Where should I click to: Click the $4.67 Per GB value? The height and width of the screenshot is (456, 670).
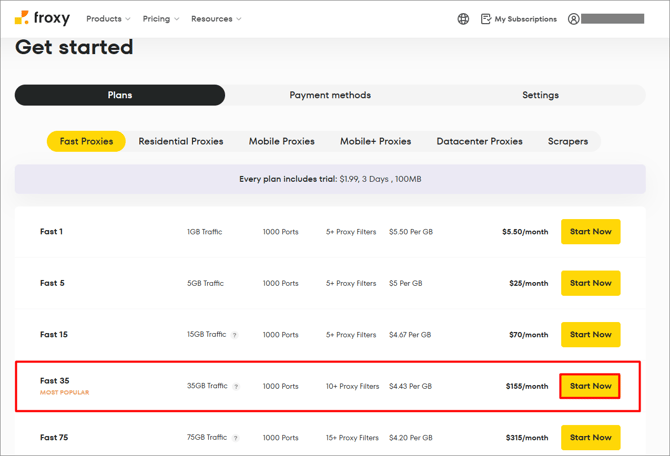410,335
